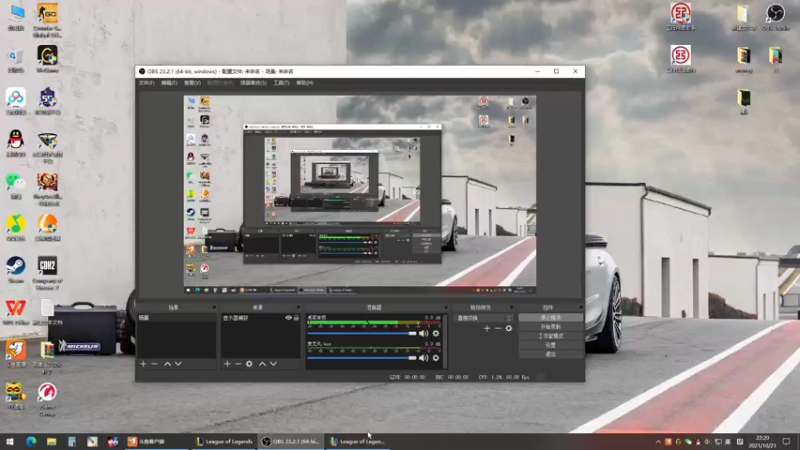The width and height of the screenshot is (800, 450).
Task: Open File Explorer from the taskbar
Action: [52, 441]
